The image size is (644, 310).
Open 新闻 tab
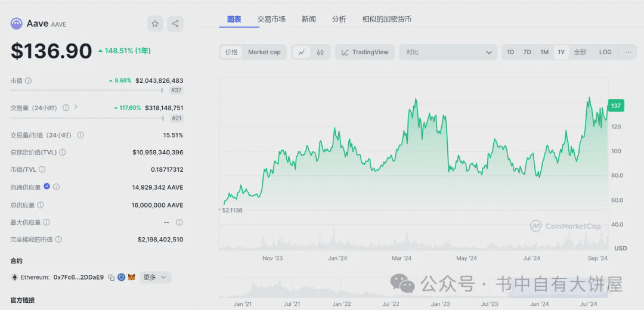308,19
